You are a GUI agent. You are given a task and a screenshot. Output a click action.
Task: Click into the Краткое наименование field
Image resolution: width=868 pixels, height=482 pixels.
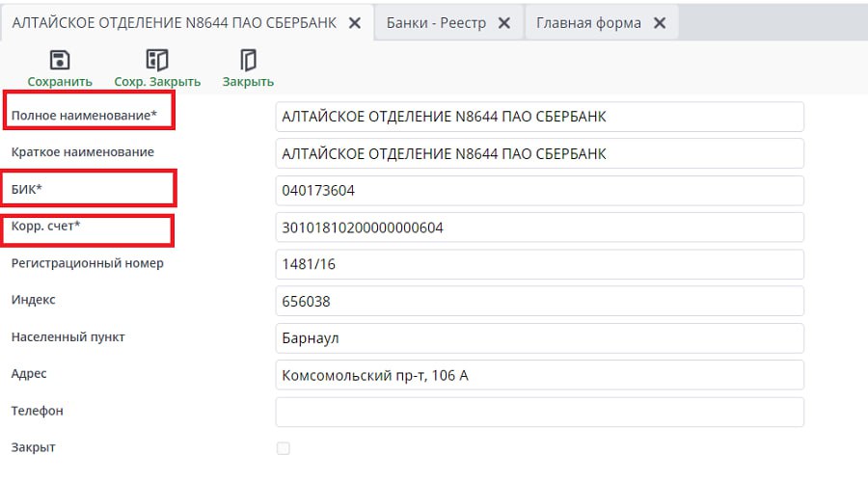(x=538, y=153)
